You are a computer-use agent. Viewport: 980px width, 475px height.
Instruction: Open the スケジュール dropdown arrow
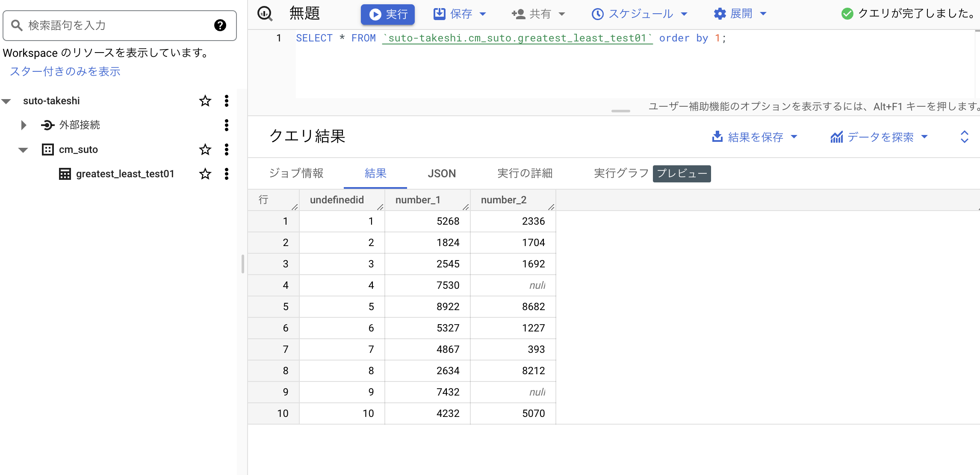(x=684, y=14)
